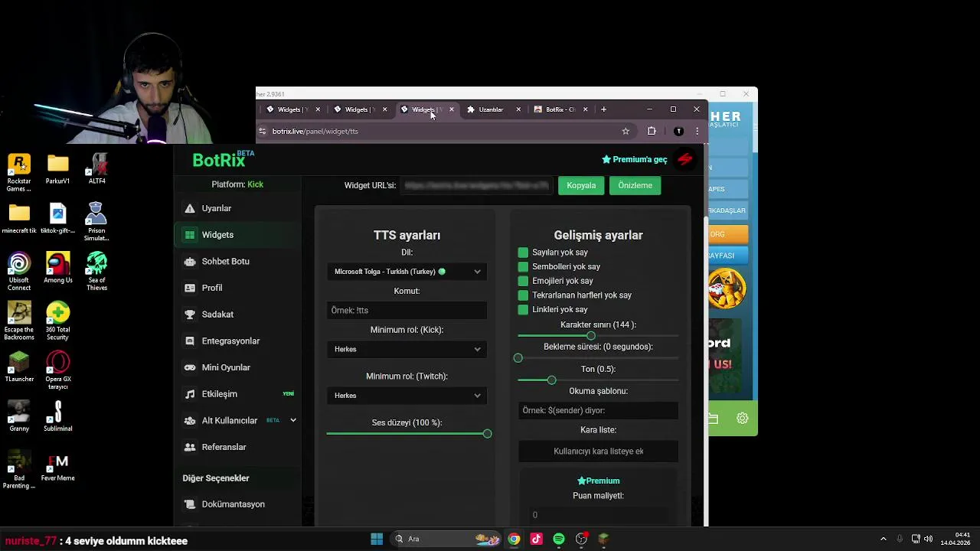Bookmark page with star icon

(626, 131)
